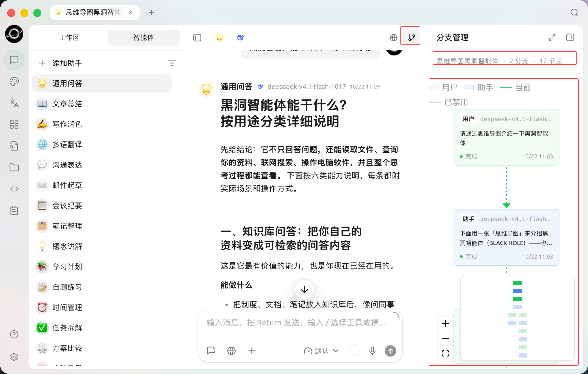This screenshot has height=374, width=588.
Task: Open the code tool in the left rail
Action: [x=14, y=189]
